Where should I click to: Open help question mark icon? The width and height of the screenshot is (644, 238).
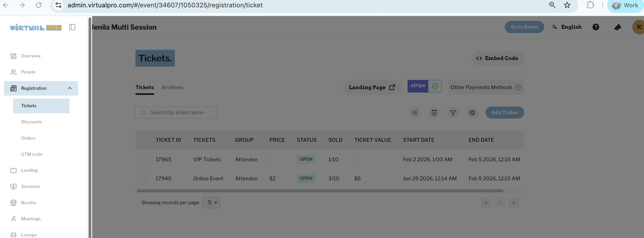(x=596, y=27)
